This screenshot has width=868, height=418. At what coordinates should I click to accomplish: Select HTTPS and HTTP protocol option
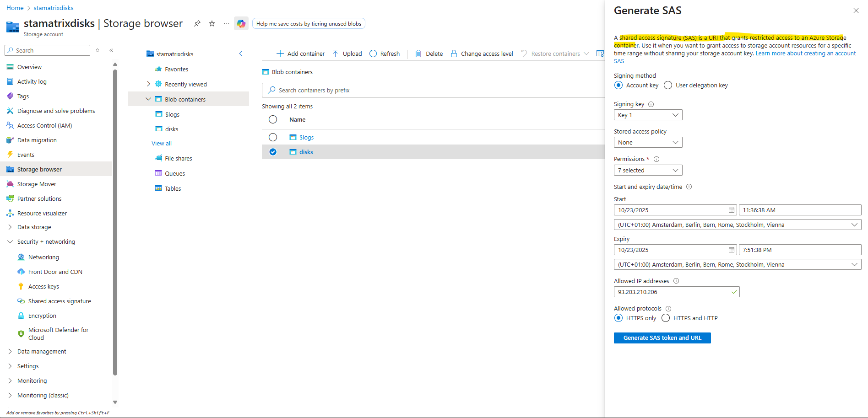pyautogui.click(x=666, y=318)
